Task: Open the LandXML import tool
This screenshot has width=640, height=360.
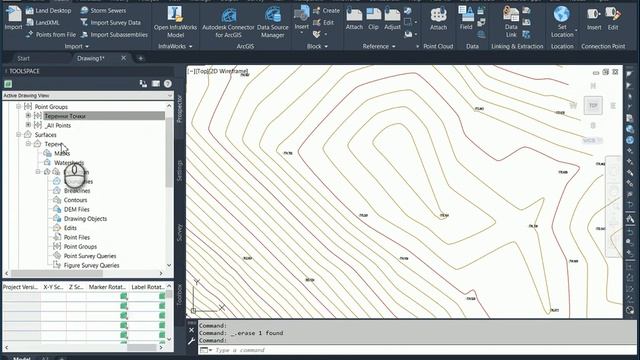Action: [43, 22]
